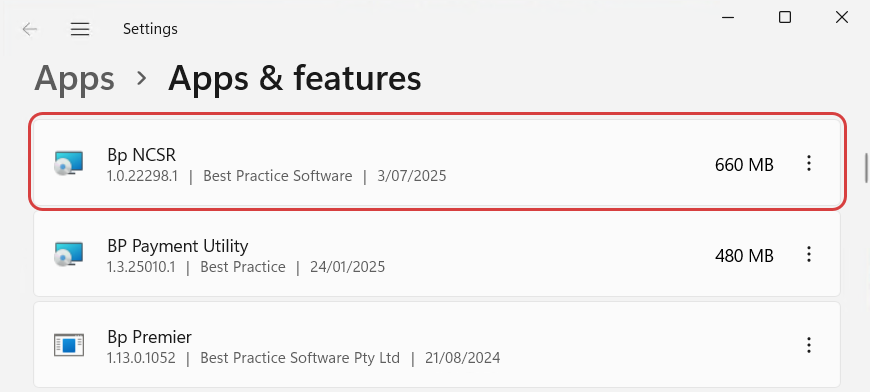Select the BP Payment Utility entry name
The image size is (870, 392).
pos(178,246)
